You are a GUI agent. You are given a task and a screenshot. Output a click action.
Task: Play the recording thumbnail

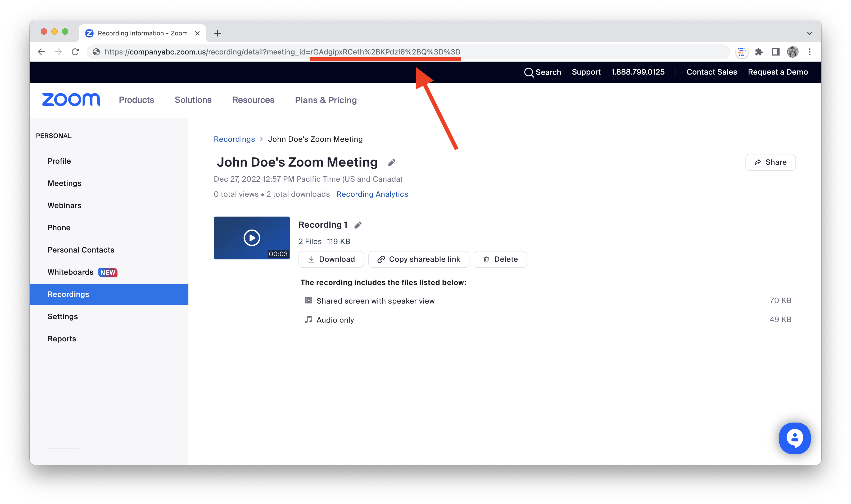click(251, 238)
